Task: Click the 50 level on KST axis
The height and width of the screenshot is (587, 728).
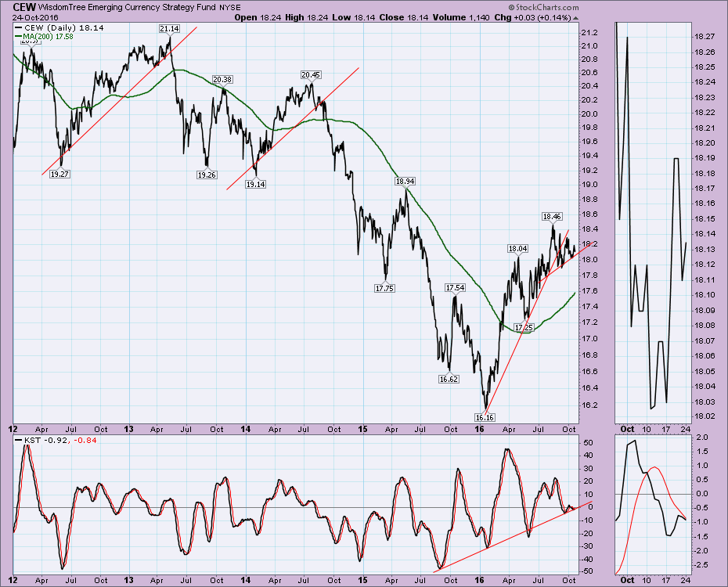Action: (588, 443)
